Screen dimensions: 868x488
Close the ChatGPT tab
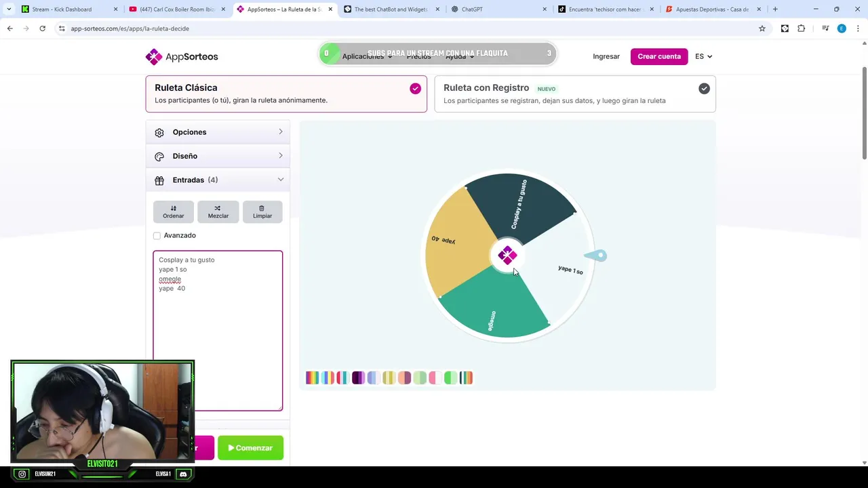point(545,9)
